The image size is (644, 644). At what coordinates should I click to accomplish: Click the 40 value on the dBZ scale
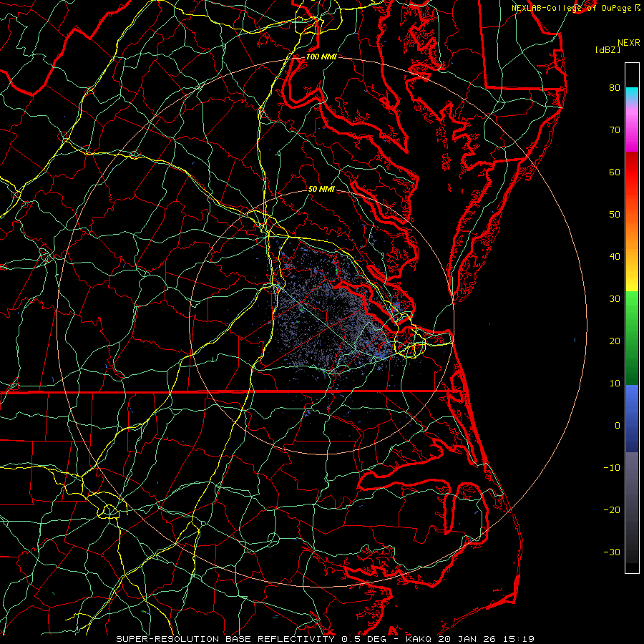click(x=614, y=257)
